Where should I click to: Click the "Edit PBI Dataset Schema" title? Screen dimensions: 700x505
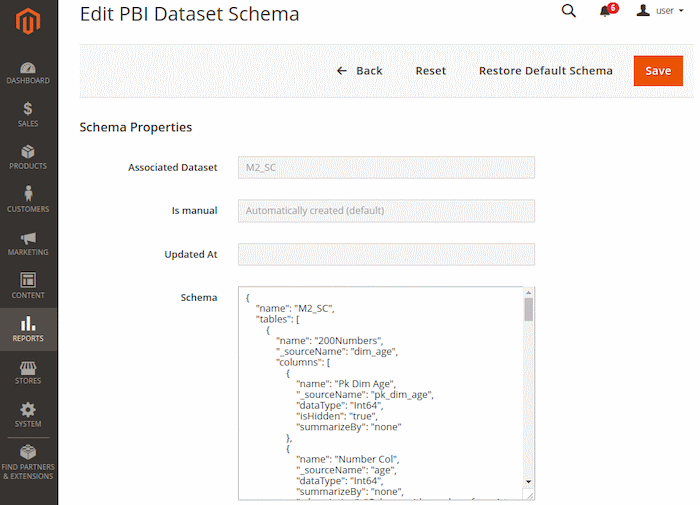(189, 14)
